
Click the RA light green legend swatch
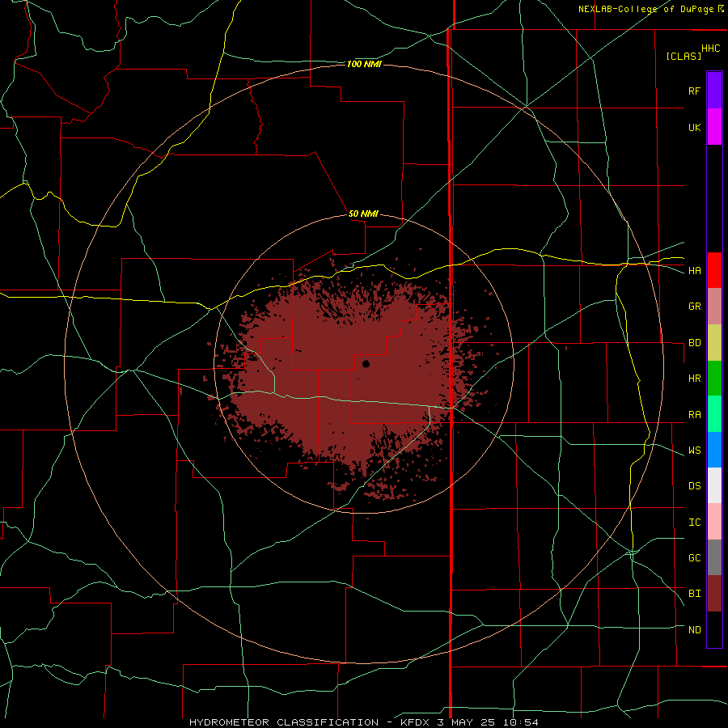coord(714,414)
